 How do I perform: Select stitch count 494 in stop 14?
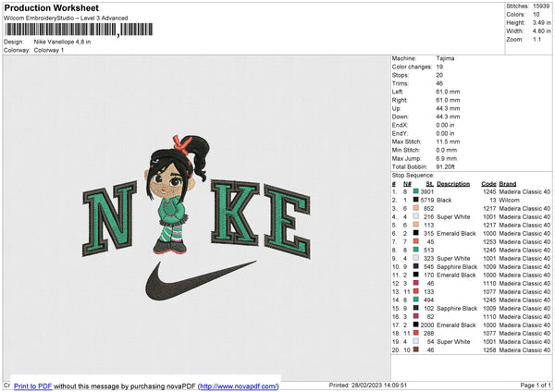(x=428, y=300)
